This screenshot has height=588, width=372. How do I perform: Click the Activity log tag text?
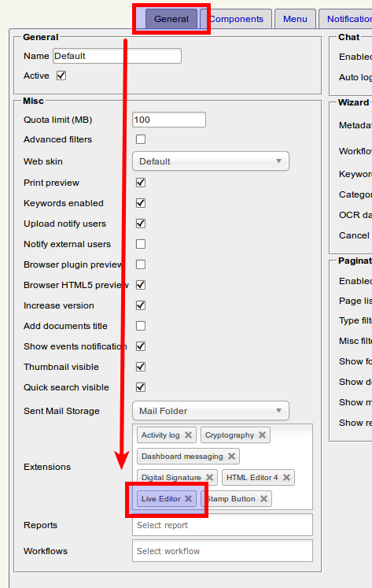pyautogui.click(x=160, y=435)
